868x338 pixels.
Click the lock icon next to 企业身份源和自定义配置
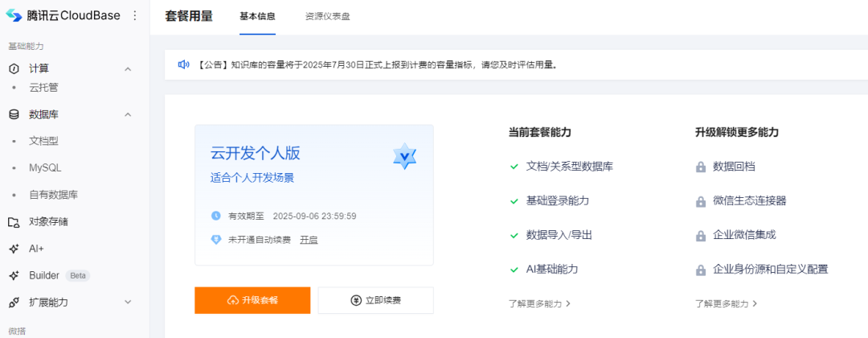pos(701,270)
